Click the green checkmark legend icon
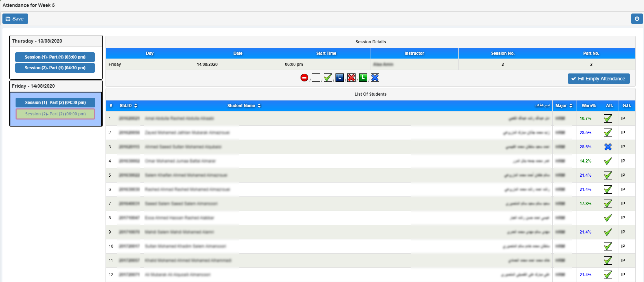The image size is (644, 282). (328, 78)
